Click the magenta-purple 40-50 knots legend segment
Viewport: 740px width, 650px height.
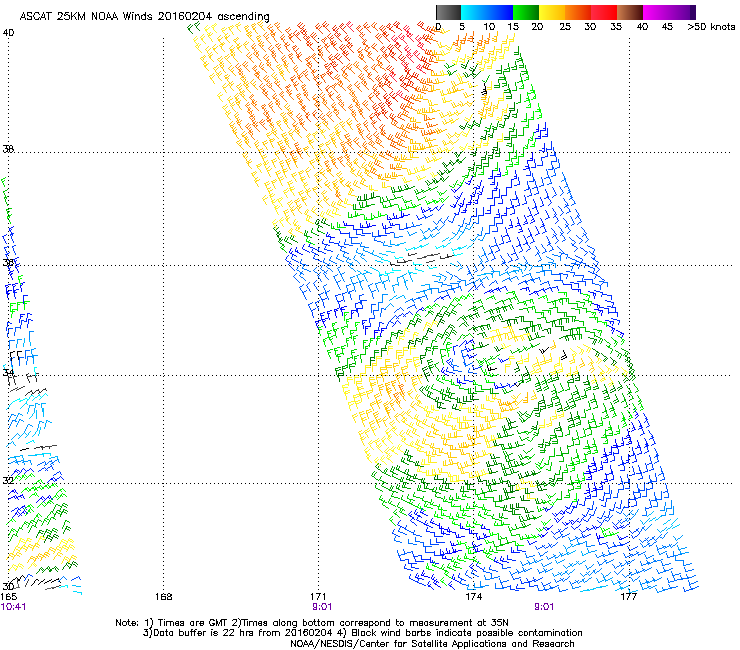[669, 12]
